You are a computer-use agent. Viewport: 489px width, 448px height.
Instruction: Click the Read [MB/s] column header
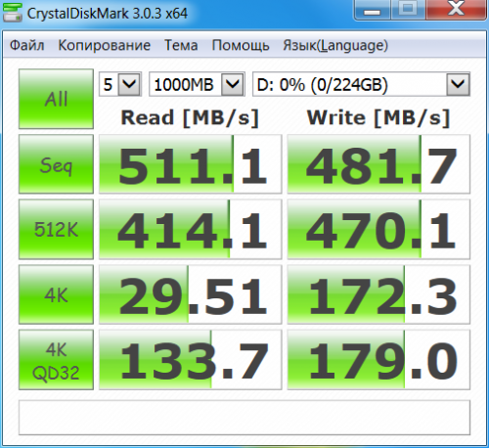click(190, 117)
